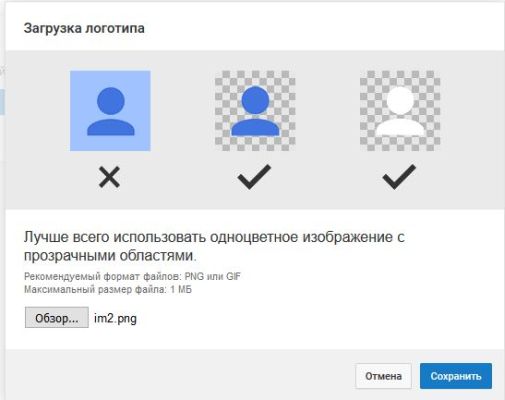505x400 pixels.
Task: Cancel the upload with Отмена
Action: tap(383, 376)
